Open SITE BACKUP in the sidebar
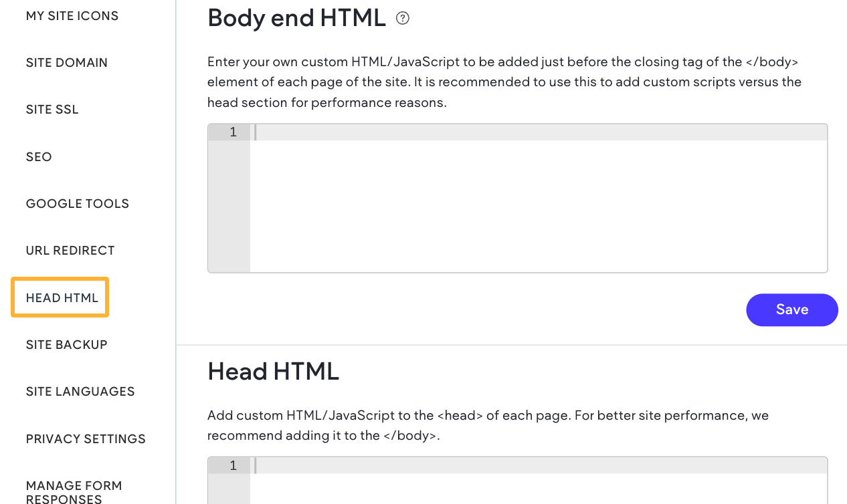This screenshot has width=847, height=504. click(x=67, y=345)
